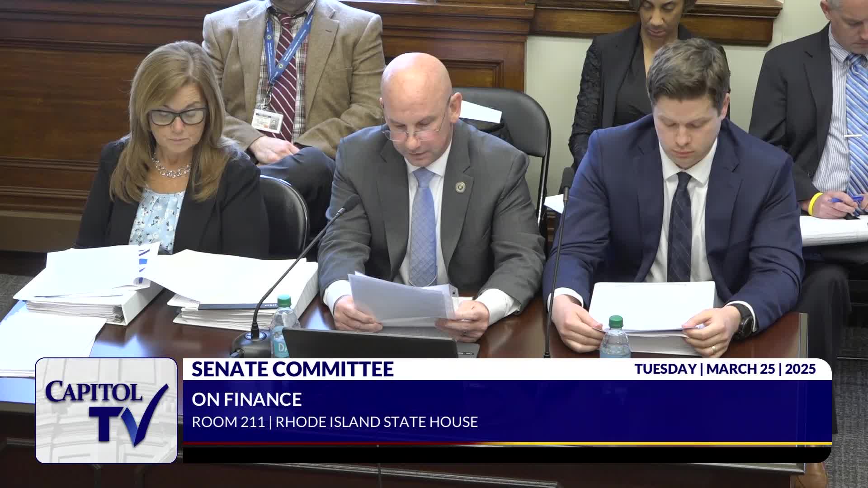Screen dimensions: 868x488
Task: Click ROOM 211 | RHODE ISLAND STATE HOUSE text
Action: coord(335,422)
